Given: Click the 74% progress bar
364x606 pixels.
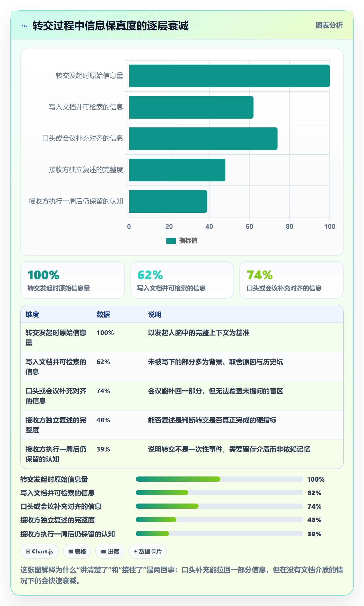Looking at the screenshot, I should click(x=219, y=506).
